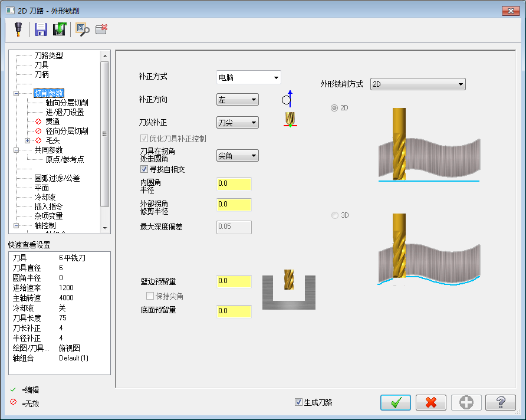Screen dimensions: 526x420
Task: Click the 3D contour preview illustration
Action: pos(429,250)
